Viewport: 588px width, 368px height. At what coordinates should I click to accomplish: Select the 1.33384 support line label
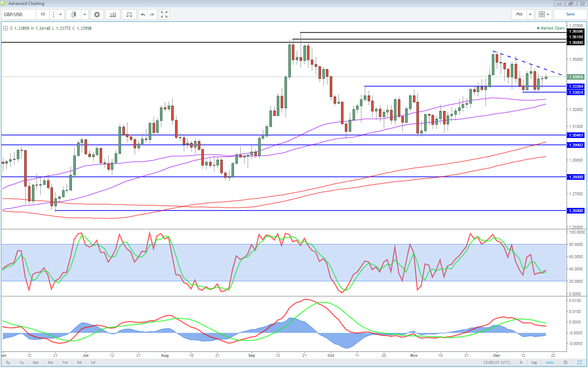[576, 86]
